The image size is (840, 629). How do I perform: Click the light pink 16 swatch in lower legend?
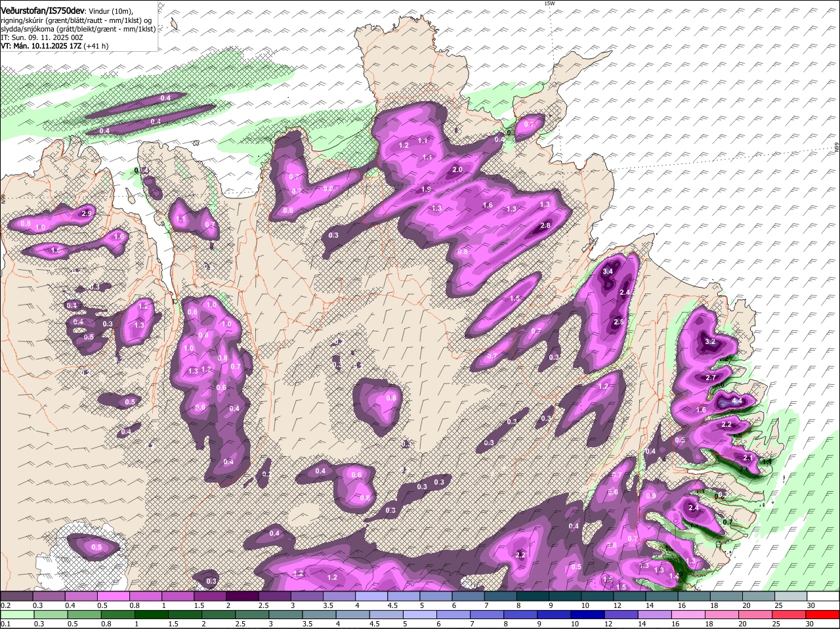click(688, 614)
